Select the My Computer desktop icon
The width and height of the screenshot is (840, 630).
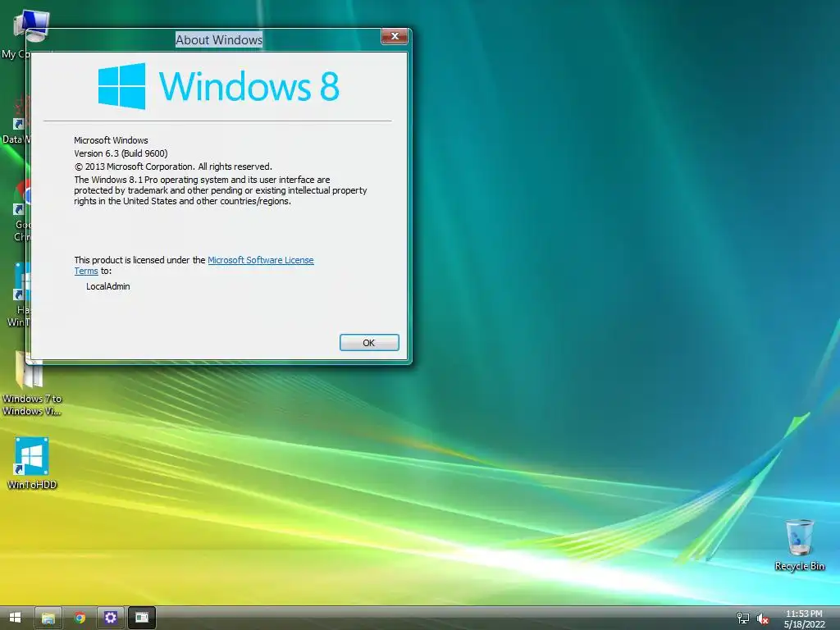tap(31, 25)
